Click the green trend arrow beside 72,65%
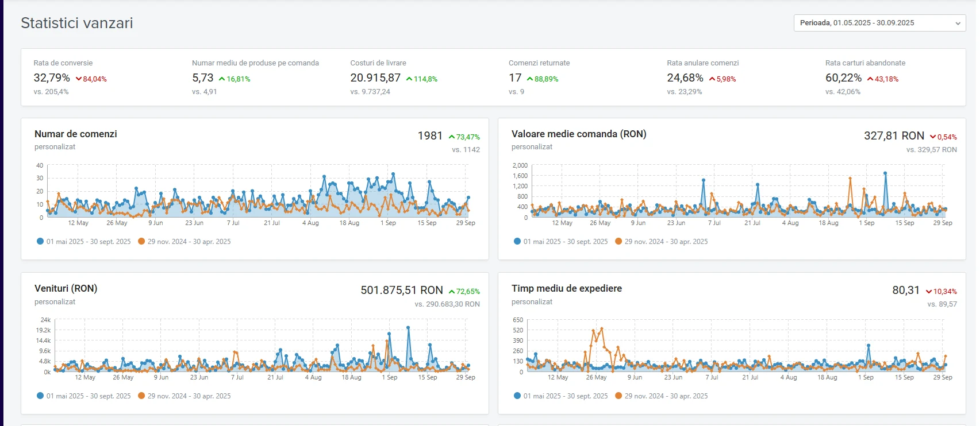This screenshot has width=980, height=426. 452,292
